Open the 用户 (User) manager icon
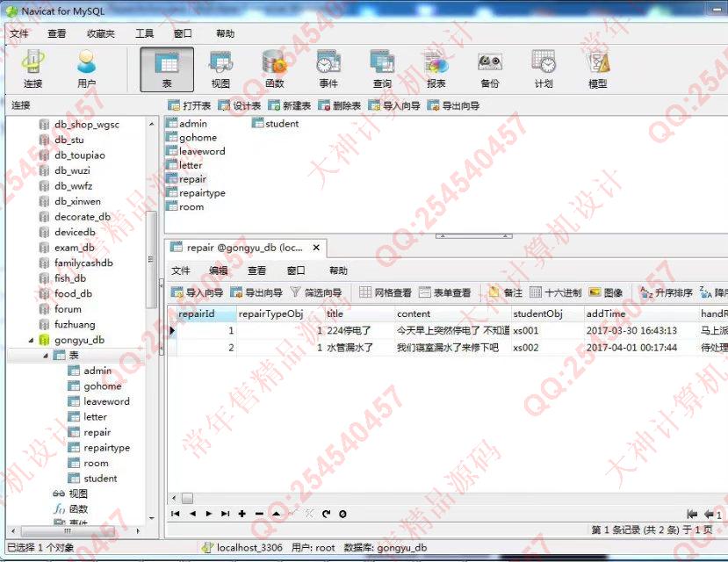This screenshot has height=562, width=728. (x=86, y=69)
